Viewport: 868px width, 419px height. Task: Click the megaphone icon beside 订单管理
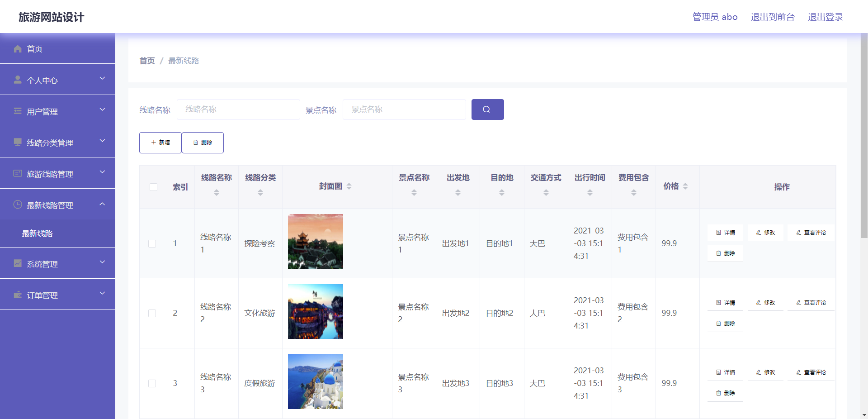(18, 294)
